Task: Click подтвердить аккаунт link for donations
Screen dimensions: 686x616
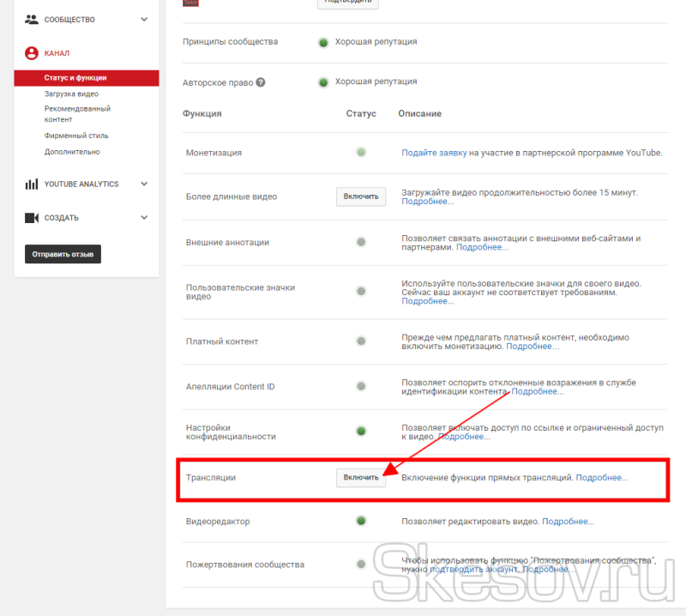Action: 473,570
